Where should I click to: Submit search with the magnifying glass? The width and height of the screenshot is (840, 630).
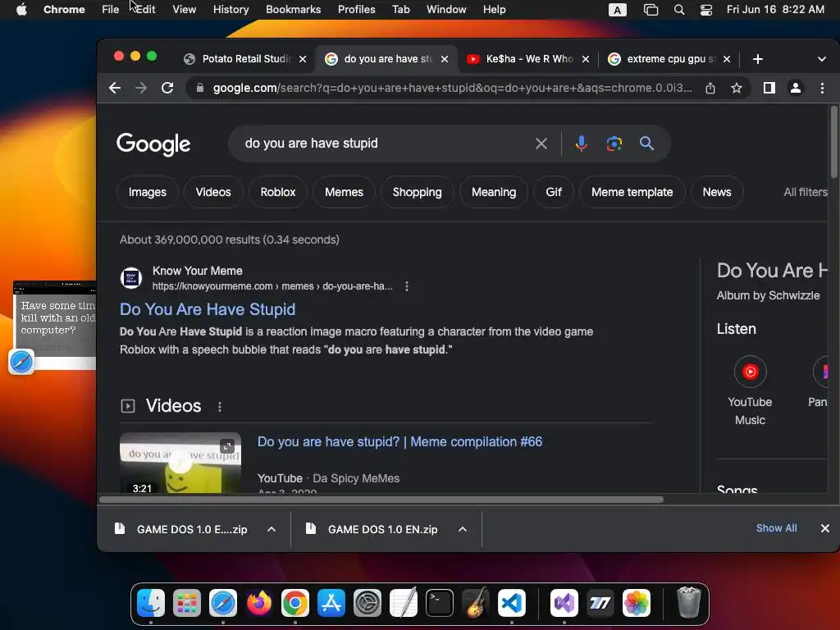click(x=646, y=144)
